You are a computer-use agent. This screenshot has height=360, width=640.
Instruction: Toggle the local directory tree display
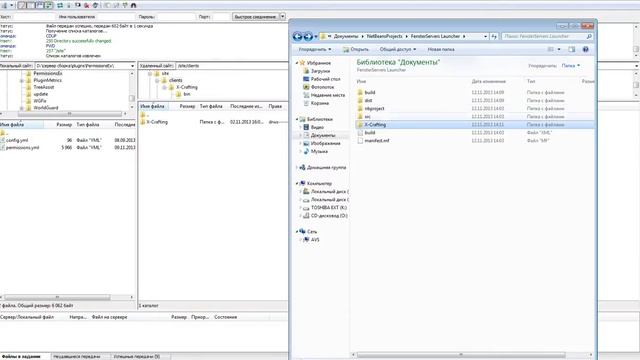coord(31,5)
